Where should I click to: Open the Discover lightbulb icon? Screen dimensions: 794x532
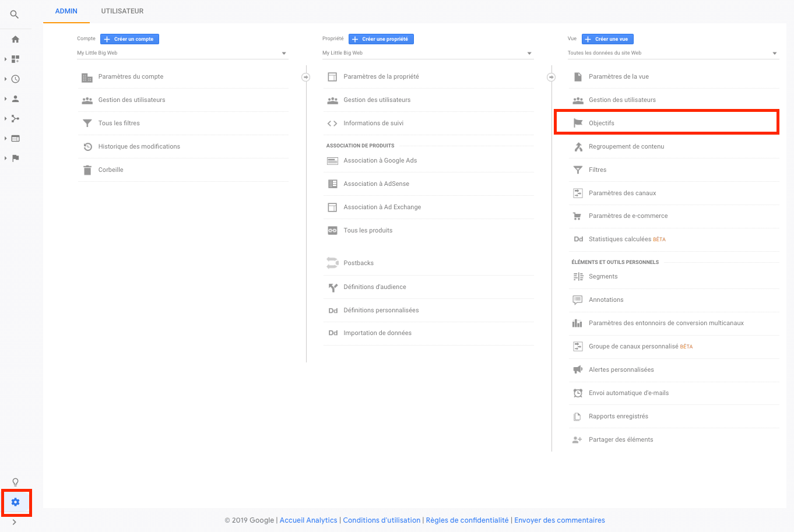(16, 482)
